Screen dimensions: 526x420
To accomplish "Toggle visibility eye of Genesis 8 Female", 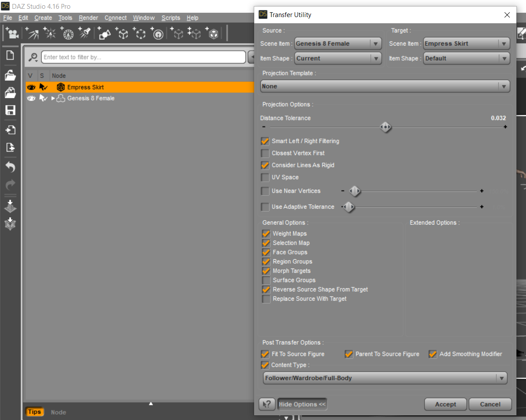I will coord(31,99).
